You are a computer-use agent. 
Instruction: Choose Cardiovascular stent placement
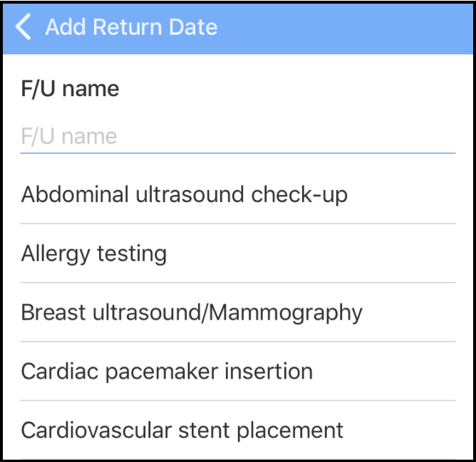point(182,430)
